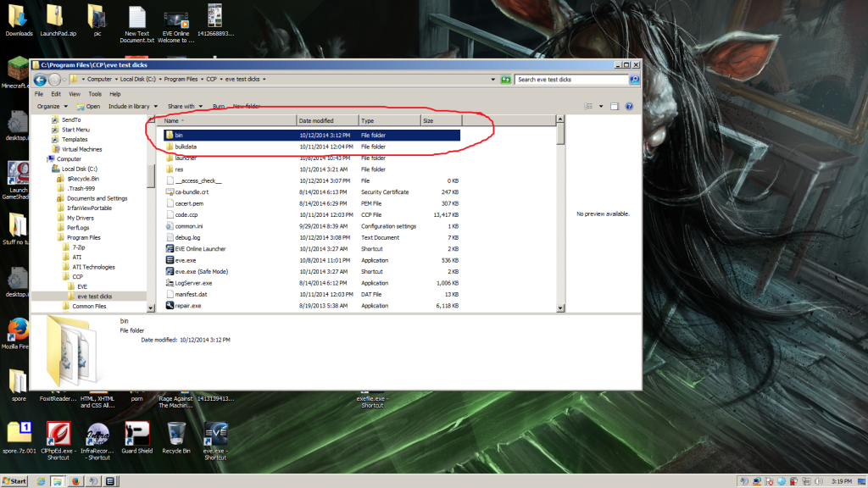The width and height of the screenshot is (868, 488).
Task: Click the Burn toolbar button
Action: [x=219, y=106]
